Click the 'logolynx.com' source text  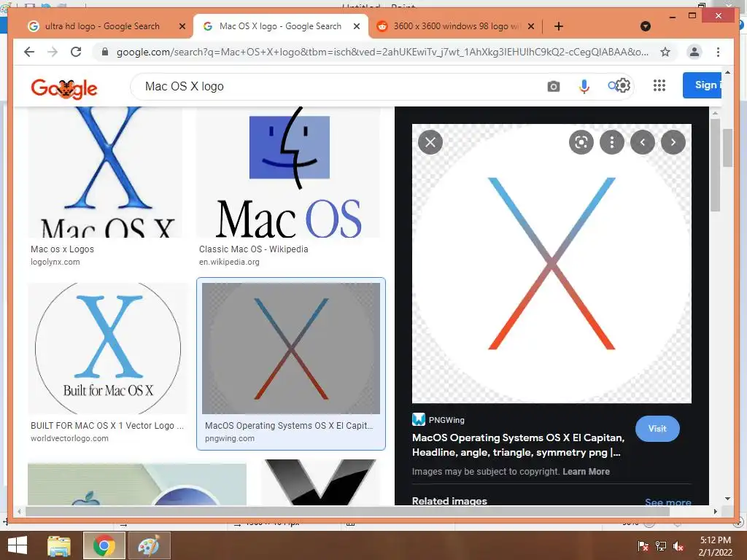[55, 262]
